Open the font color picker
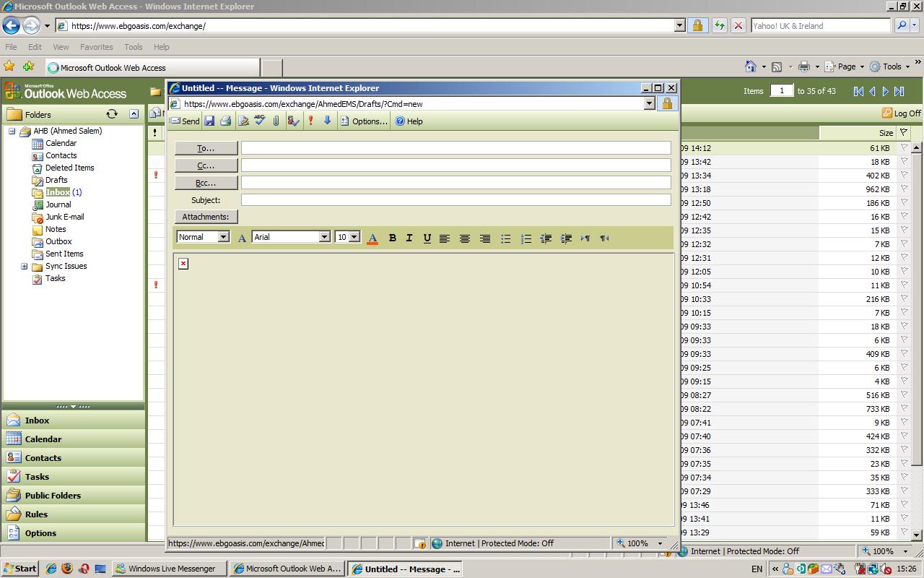The width and height of the screenshot is (924, 578). coord(372,238)
